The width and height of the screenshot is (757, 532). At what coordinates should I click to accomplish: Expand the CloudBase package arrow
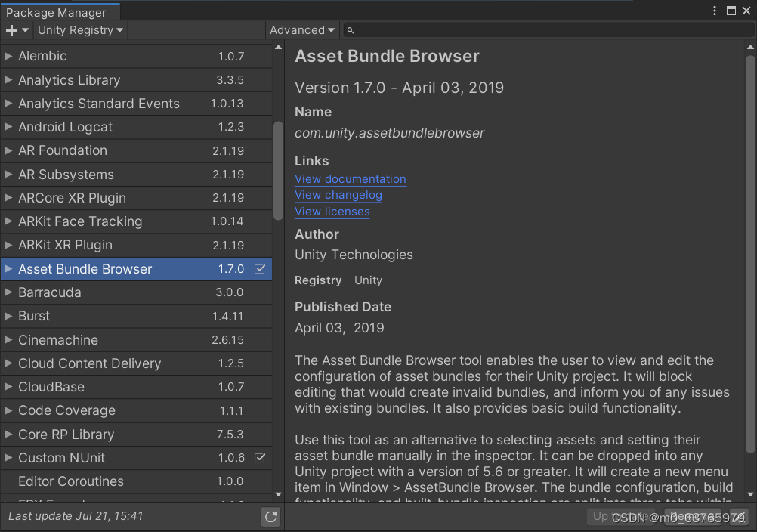coord(8,387)
